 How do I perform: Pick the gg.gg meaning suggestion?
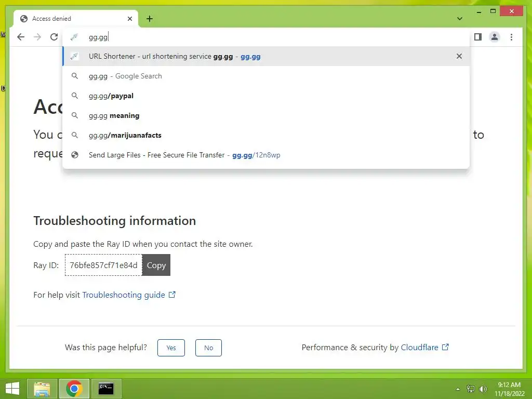coord(266,115)
